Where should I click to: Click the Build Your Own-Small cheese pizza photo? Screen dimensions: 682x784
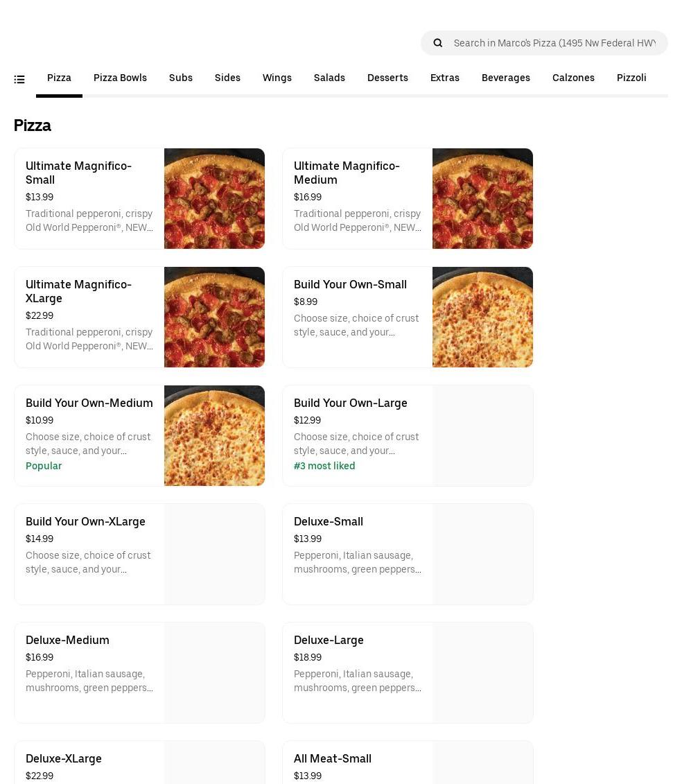tap(482, 317)
